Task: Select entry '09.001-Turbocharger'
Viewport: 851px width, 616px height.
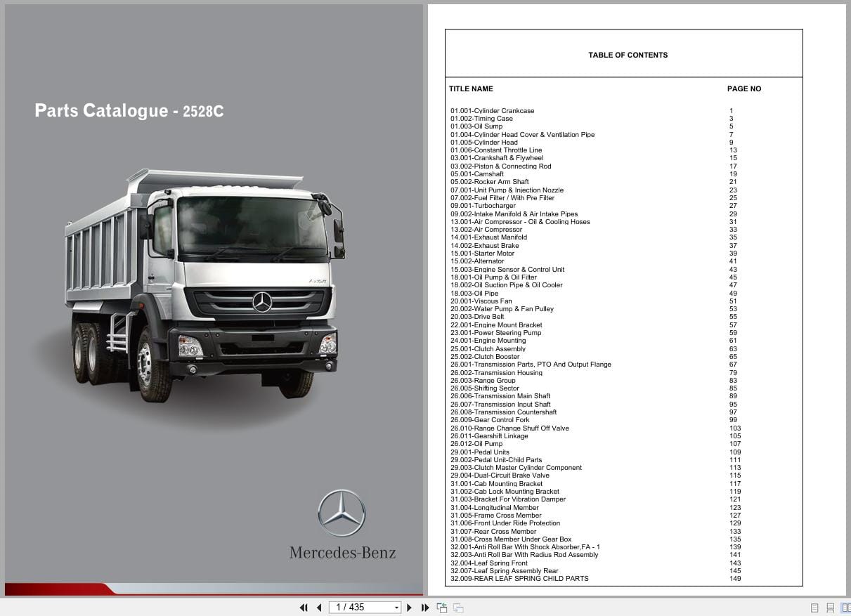Action: tap(483, 206)
